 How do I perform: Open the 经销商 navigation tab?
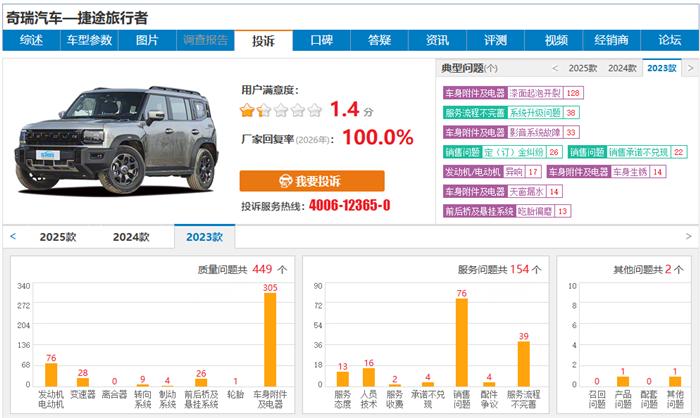click(611, 40)
